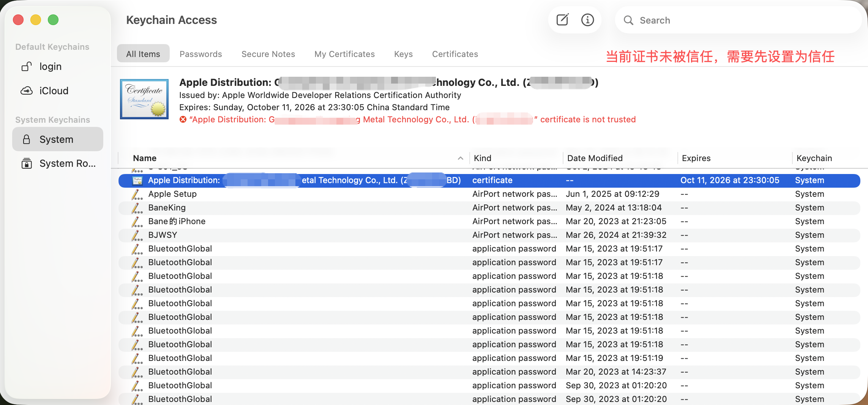Screen dimensions: 868x405
Task: Click the large certificate thumbnail image
Action: pos(144,99)
